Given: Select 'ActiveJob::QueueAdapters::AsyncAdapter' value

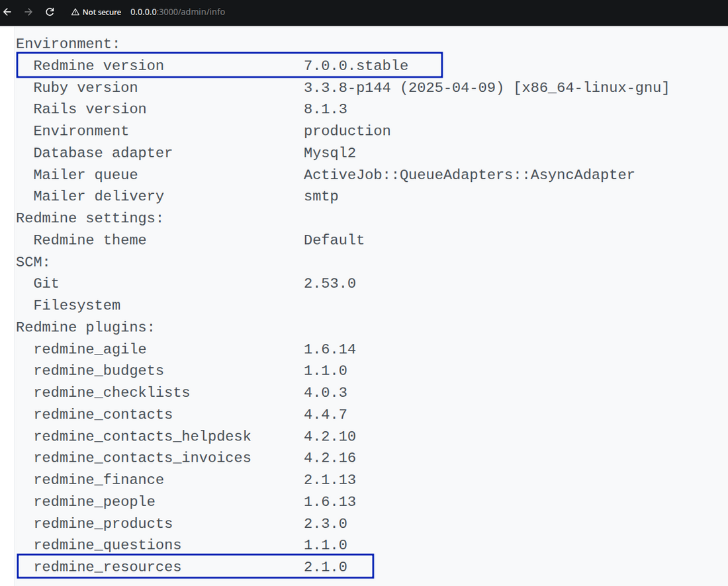Looking at the screenshot, I should (x=469, y=175).
